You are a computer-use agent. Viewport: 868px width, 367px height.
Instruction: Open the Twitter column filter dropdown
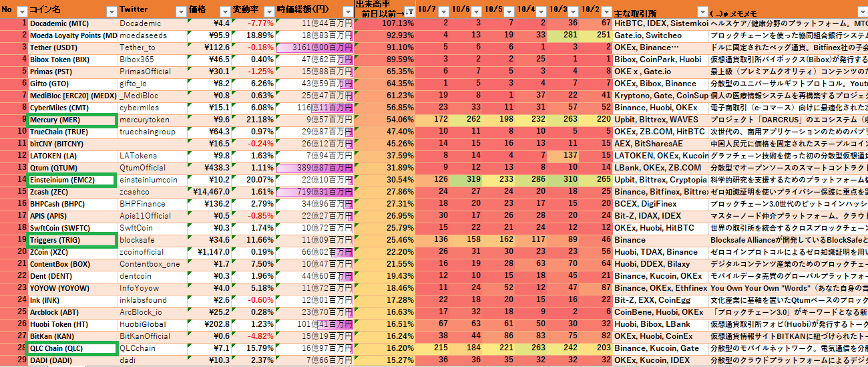[x=181, y=11]
